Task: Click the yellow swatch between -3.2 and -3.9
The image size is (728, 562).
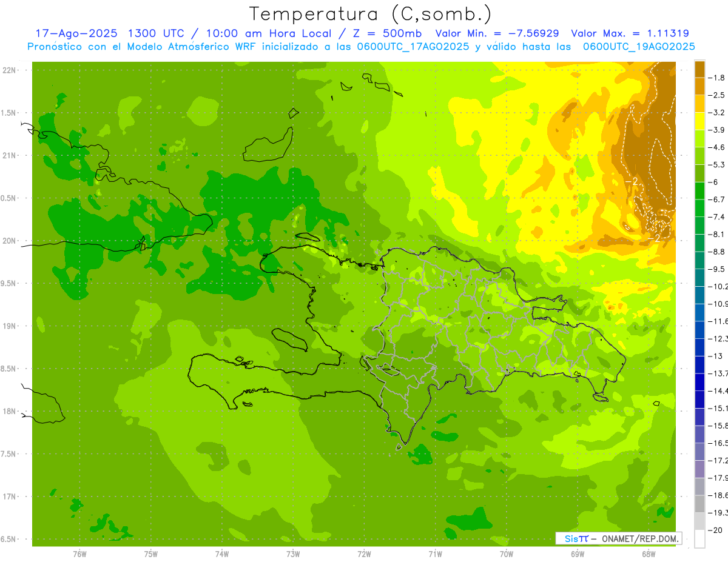Action: coord(699,121)
